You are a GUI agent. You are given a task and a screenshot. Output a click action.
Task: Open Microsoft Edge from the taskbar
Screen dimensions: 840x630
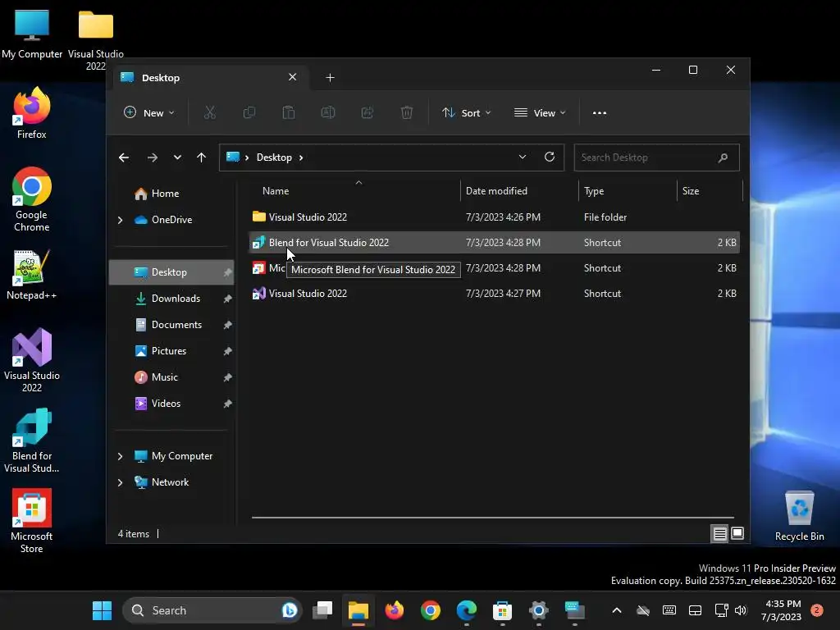pyautogui.click(x=466, y=610)
